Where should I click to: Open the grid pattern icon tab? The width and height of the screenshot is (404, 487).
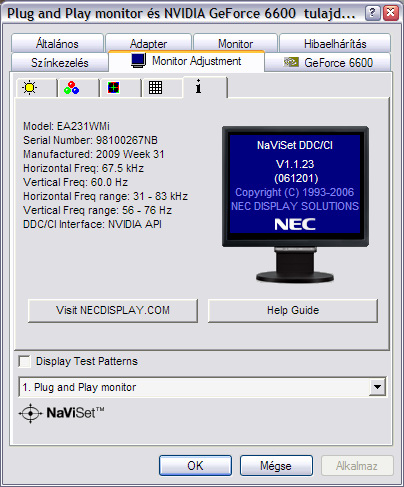[162, 88]
